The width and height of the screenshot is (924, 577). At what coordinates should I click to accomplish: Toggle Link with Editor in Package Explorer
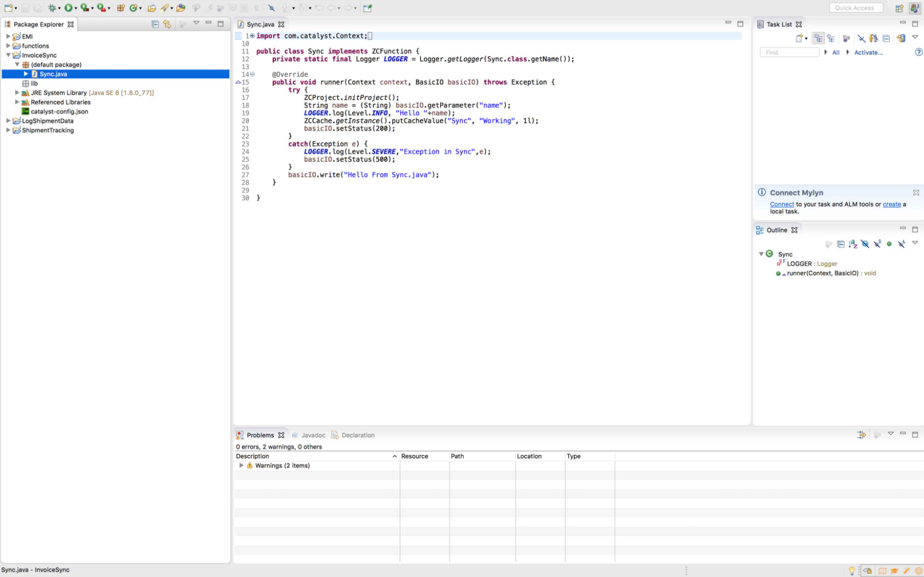(167, 24)
